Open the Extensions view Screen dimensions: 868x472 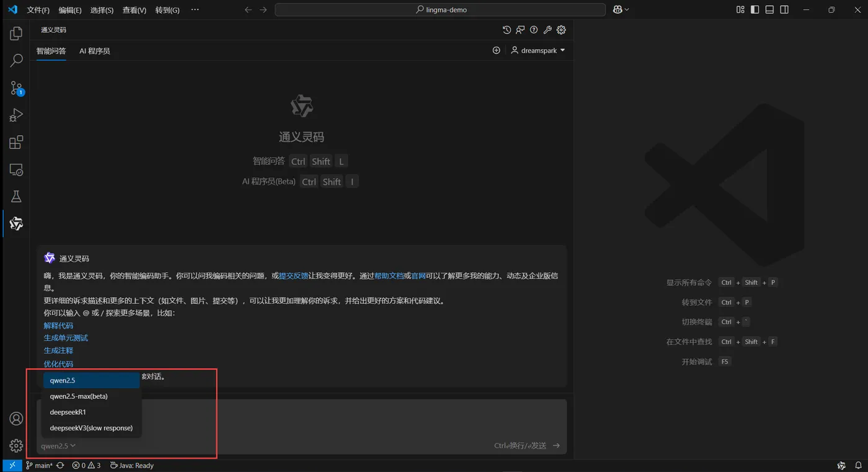tap(16, 143)
